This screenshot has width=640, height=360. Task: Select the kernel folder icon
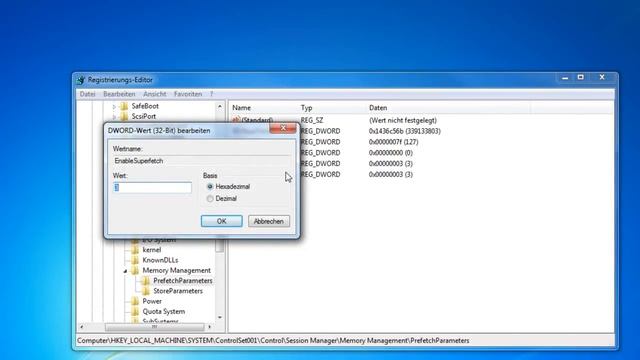(x=135, y=250)
